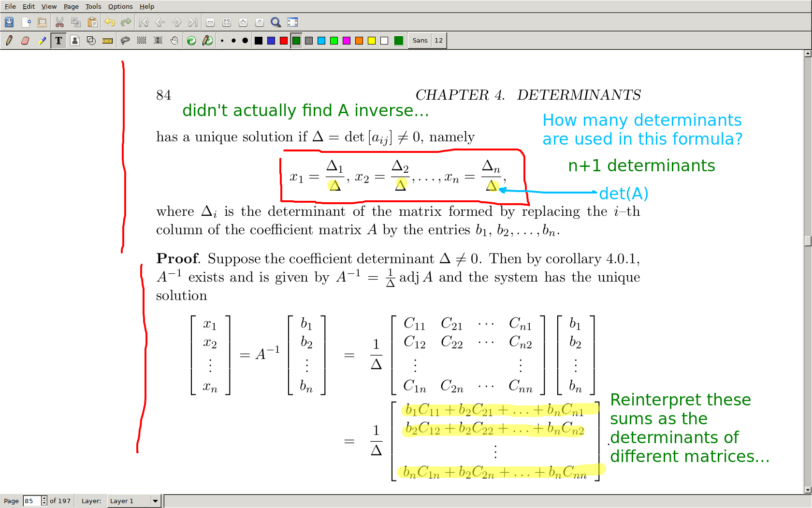Viewport: 812px width, 508px height.
Task: Click the Ruler tool icon
Action: pos(108,41)
